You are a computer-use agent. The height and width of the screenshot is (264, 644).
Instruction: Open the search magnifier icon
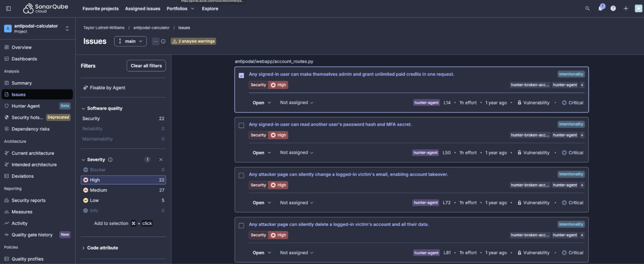(587, 9)
